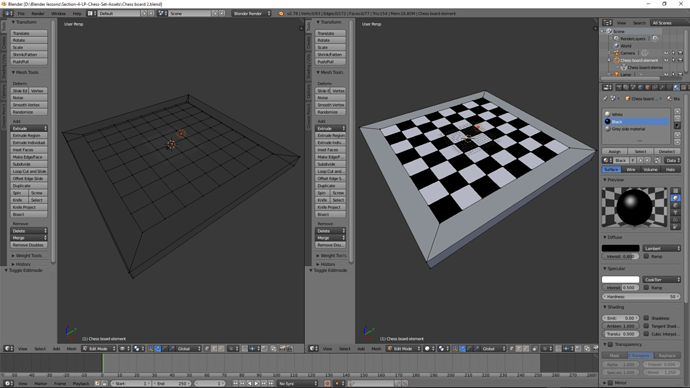This screenshot has height=388, width=690.
Task: Open viewport shading menu in right viewport
Action: pos(428,348)
